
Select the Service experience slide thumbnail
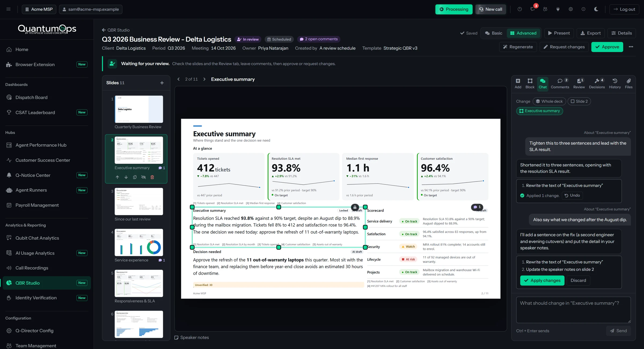139,242
